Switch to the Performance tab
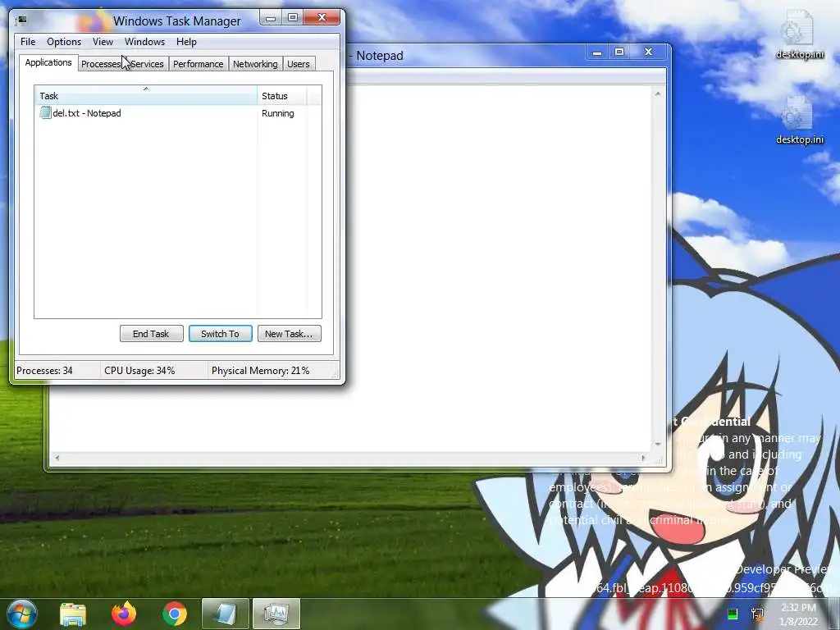This screenshot has width=840, height=630. tap(199, 64)
